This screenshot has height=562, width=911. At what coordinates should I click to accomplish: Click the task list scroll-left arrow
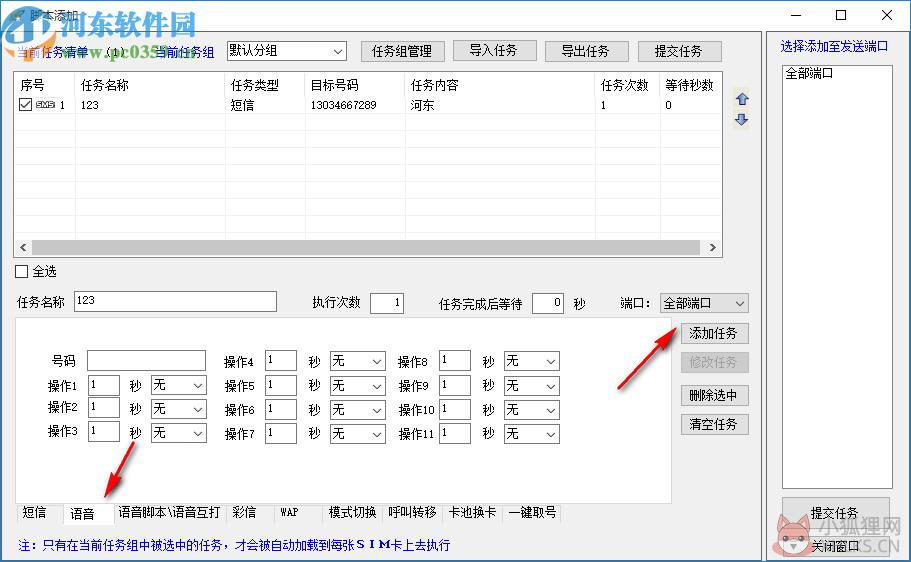(x=23, y=248)
